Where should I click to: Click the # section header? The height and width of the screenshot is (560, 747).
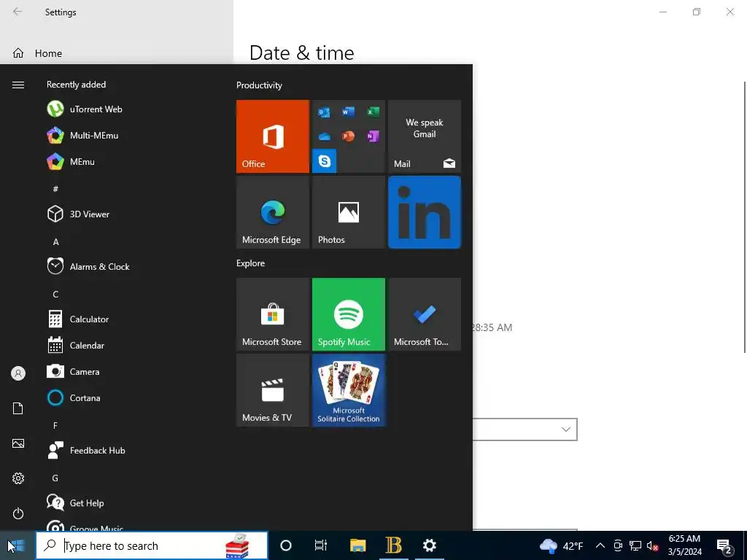55,189
